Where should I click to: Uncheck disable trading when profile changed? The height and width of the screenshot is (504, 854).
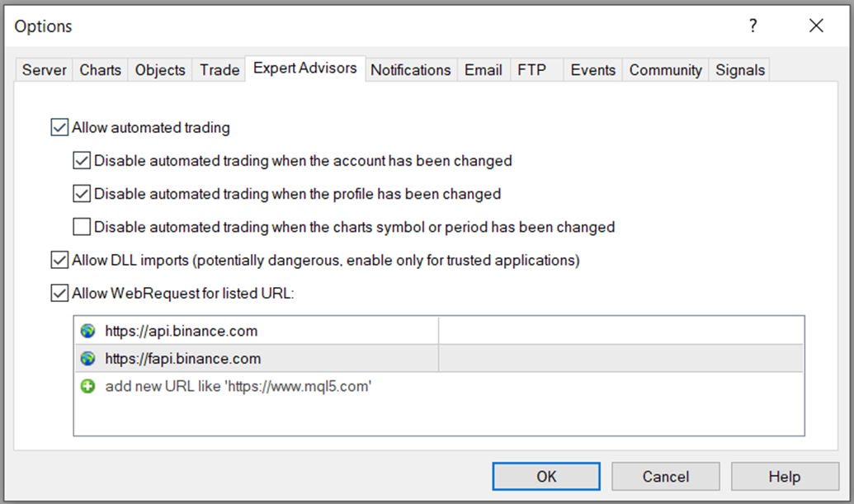pos(82,195)
